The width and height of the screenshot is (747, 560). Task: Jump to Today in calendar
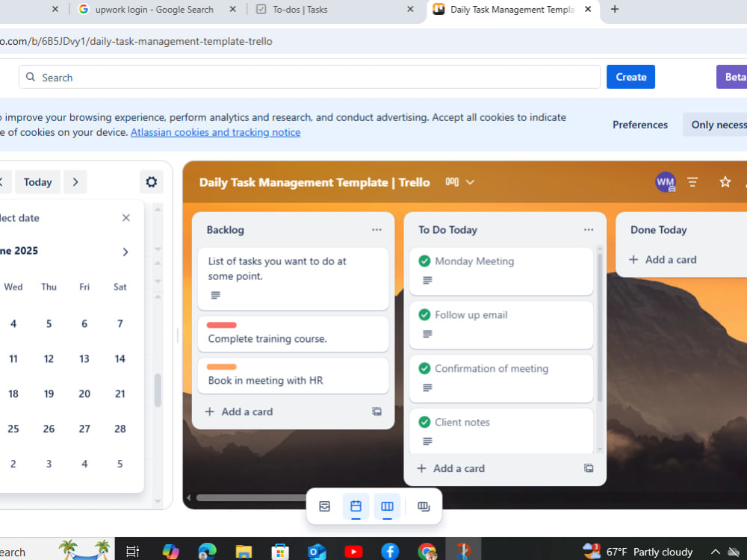pyautogui.click(x=37, y=182)
